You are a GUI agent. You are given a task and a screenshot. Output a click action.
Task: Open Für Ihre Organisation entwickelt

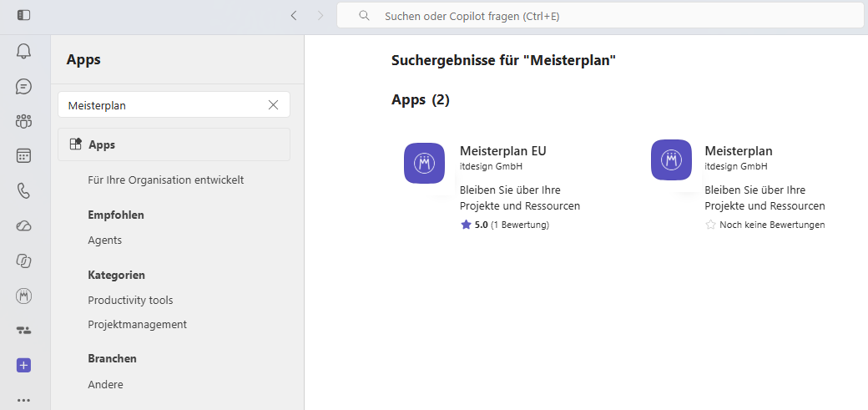[x=166, y=180]
